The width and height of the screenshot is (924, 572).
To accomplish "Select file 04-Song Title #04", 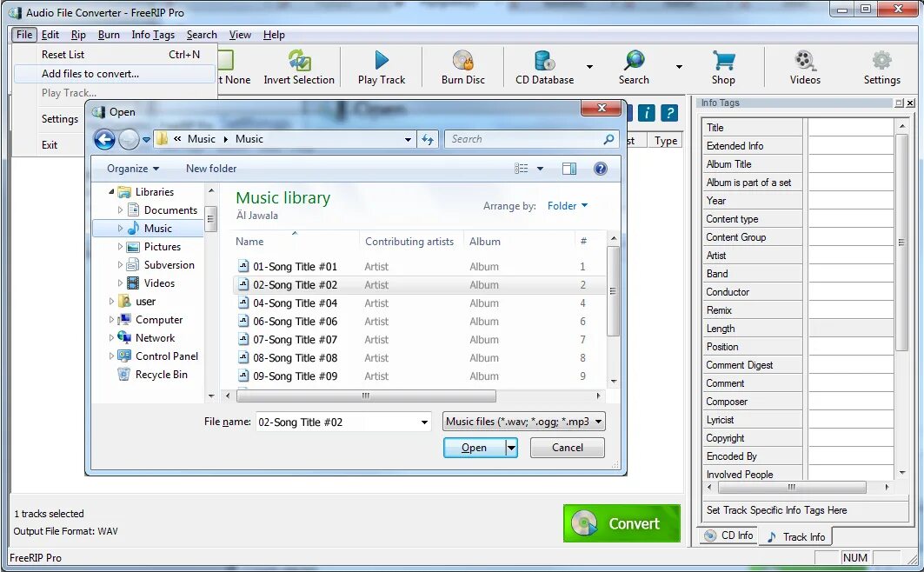I will (295, 303).
